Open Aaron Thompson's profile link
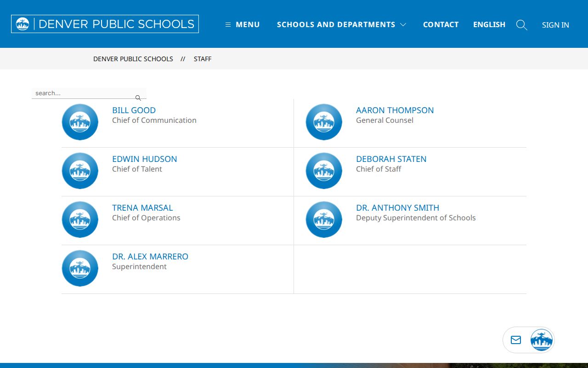 pyautogui.click(x=395, y=110)
